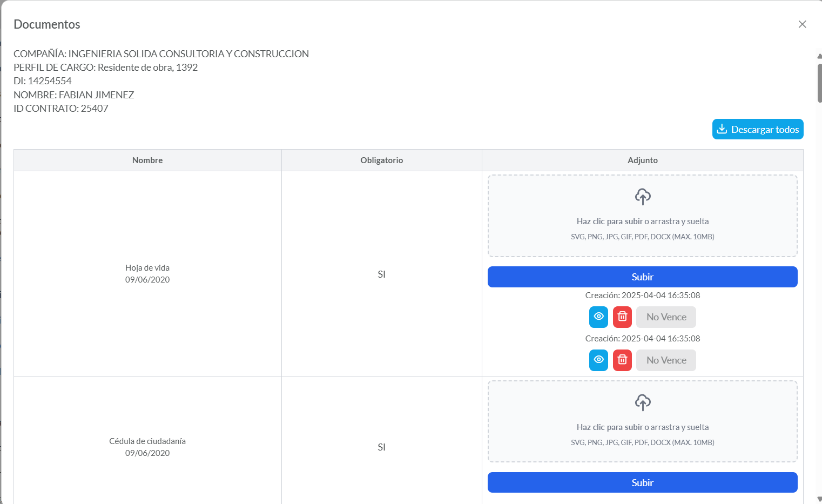View the first Hoja de vida attachment

598,317
